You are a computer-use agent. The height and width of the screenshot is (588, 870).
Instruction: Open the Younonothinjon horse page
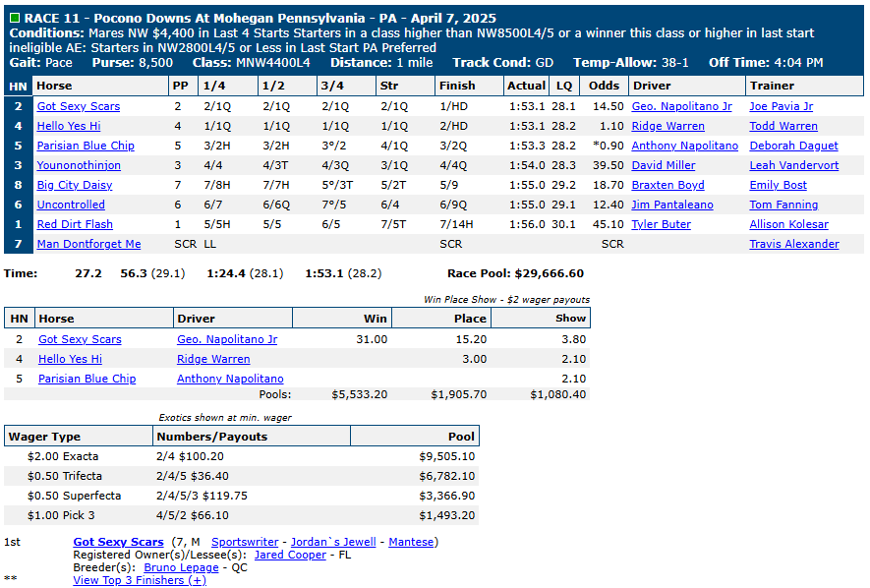[x=79, y=165]
